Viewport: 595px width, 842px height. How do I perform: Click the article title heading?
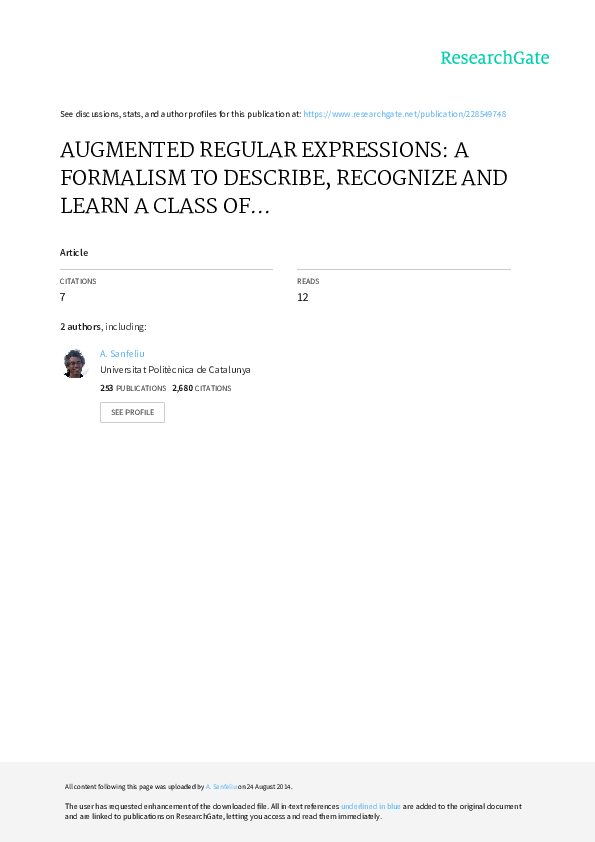[284, 178]
